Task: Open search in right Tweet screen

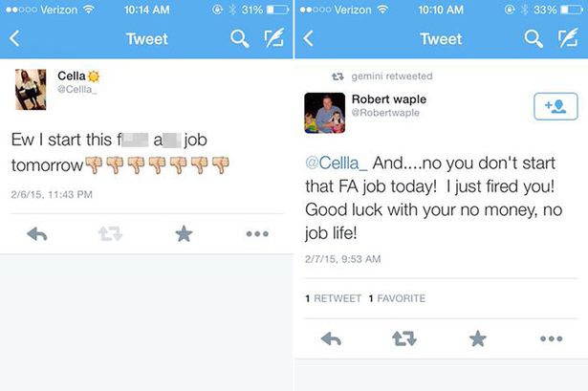Action: point(534,39)
